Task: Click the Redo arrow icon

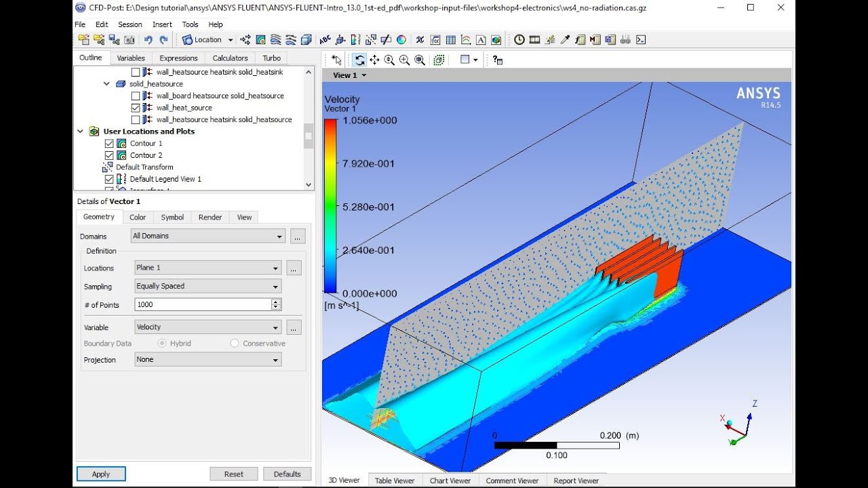Action: tap(163, 40)
